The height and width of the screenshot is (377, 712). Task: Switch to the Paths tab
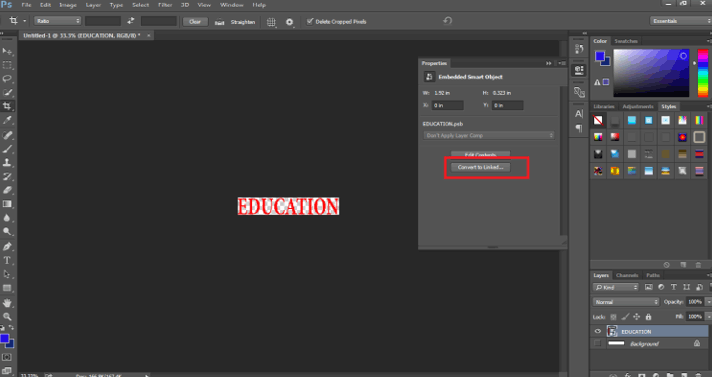pyautogui.click(x=653, y=275)
